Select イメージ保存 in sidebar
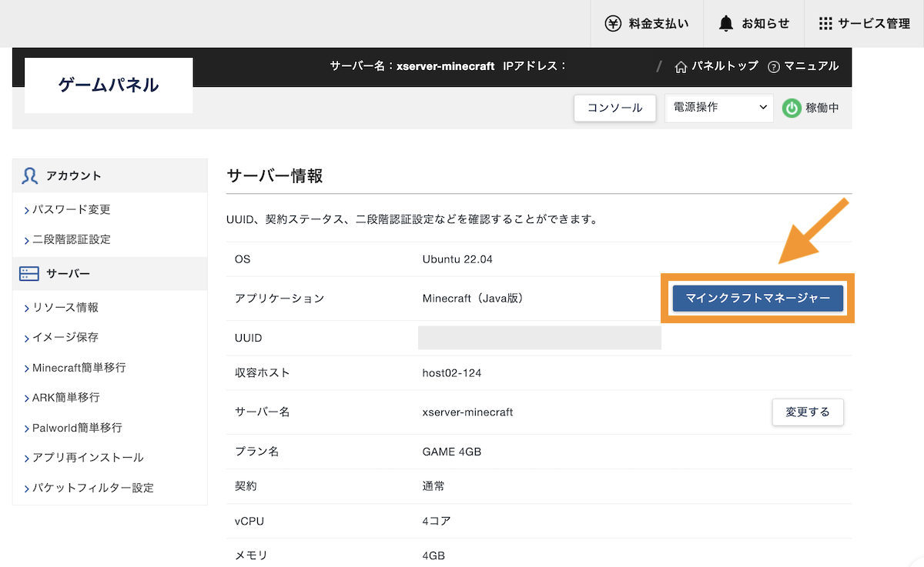This screenshot has width=924, height=567. [x=65, y=337]
